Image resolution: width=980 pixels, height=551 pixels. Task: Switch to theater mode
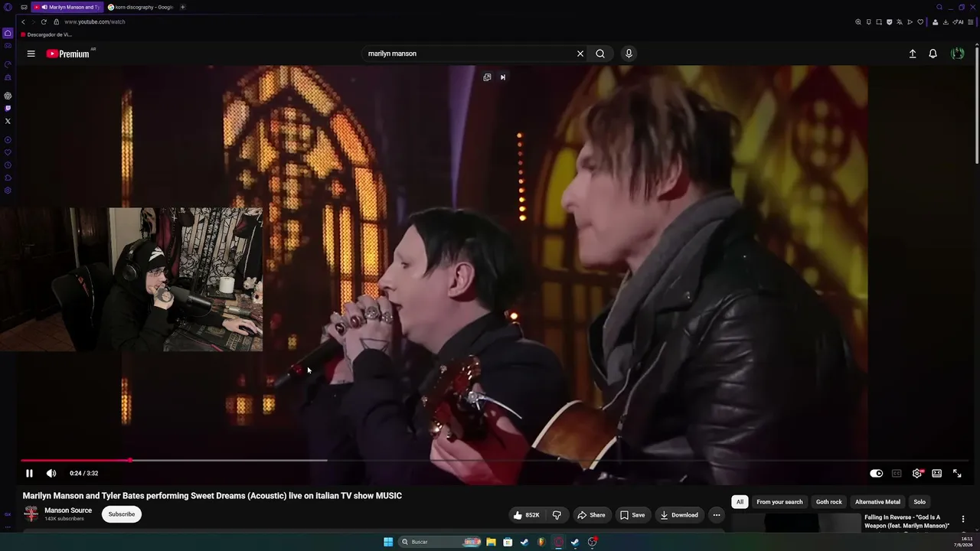936,473
